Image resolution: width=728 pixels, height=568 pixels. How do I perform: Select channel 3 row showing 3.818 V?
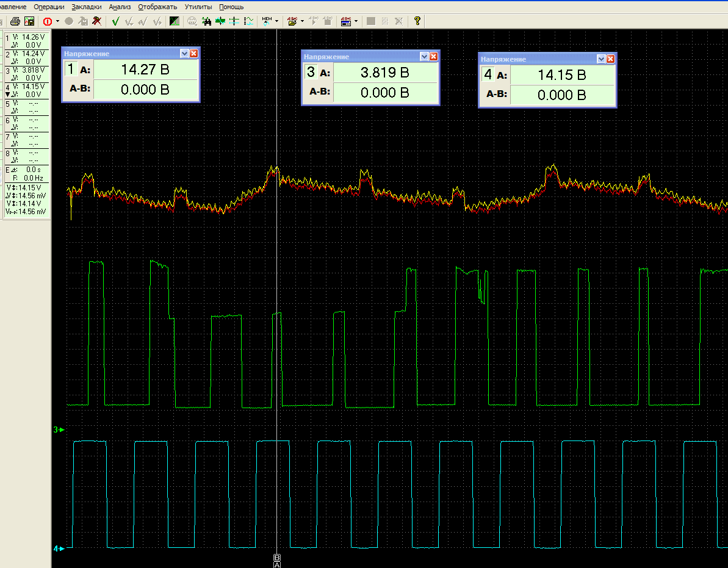pos(26,74)
